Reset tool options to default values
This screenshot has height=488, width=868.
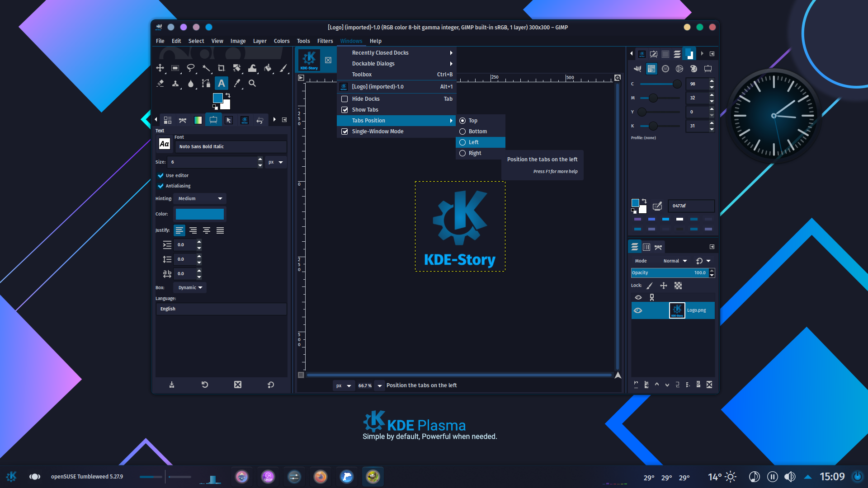(271, 385)
